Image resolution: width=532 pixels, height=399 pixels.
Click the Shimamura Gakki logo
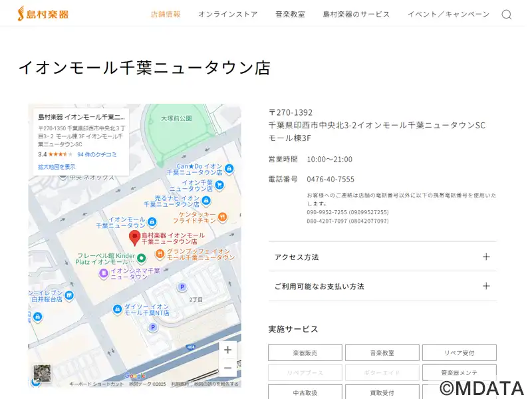pos(43,14)
